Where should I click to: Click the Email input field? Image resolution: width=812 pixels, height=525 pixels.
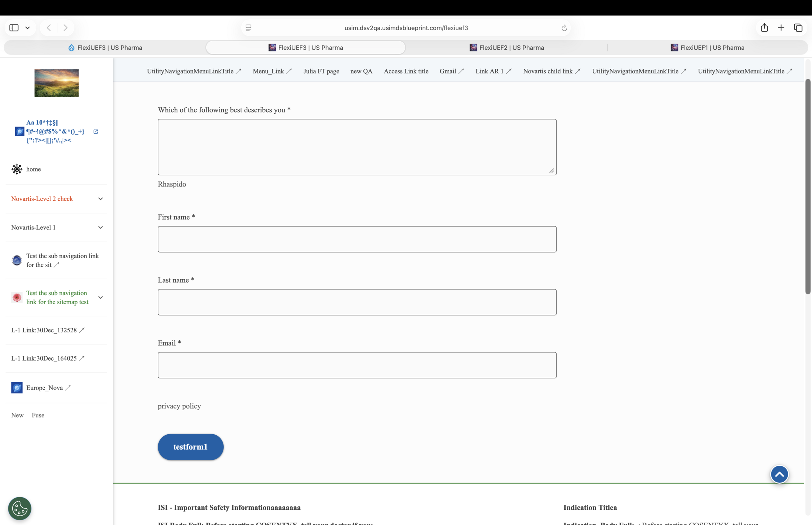357,365
